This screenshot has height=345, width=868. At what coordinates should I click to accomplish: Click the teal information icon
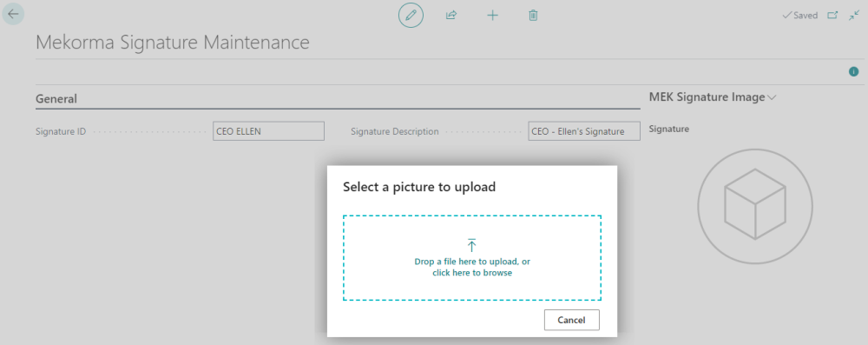(853, 71)
